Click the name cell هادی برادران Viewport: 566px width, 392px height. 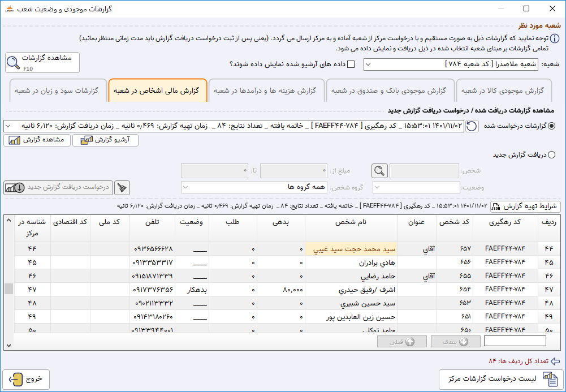pos(351,262)
